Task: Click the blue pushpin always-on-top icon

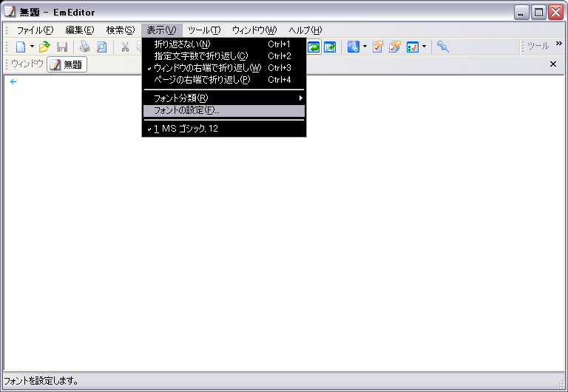Action: click(443, 47)
